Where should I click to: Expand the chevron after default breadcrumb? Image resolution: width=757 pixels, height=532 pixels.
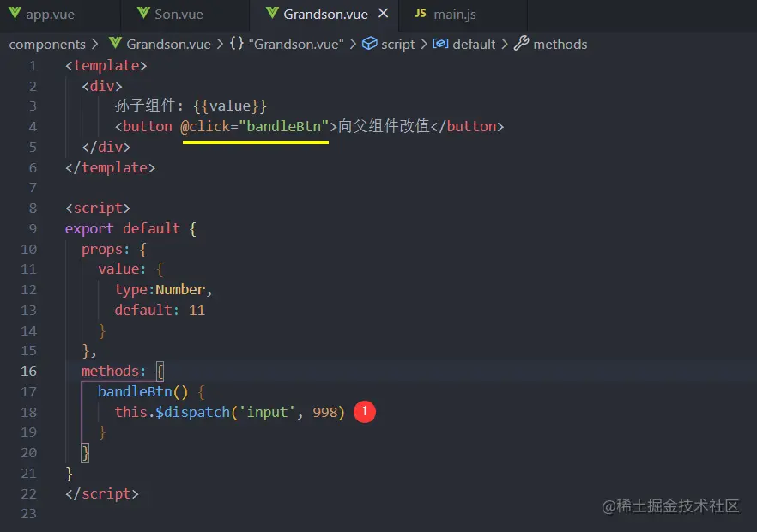point(505,45)
